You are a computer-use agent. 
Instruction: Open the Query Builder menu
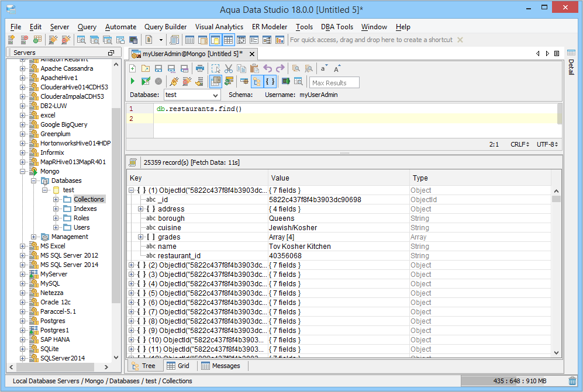tap(165, 27)
